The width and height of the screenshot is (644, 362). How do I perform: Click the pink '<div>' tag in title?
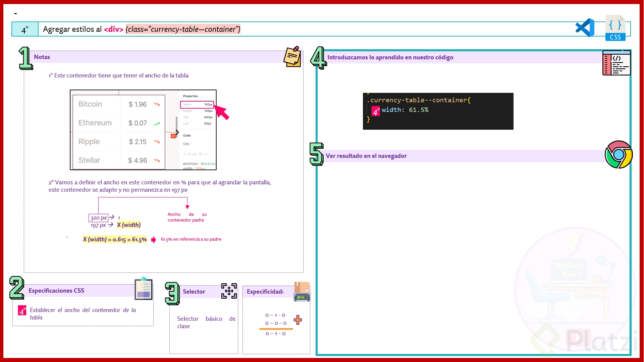pos(114,29)
